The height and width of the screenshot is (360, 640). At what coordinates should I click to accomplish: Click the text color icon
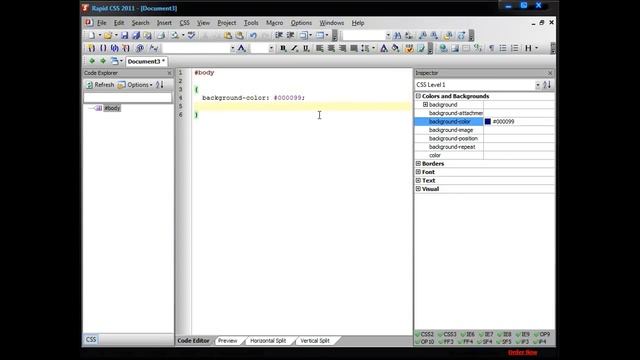(x=384, y=48)
